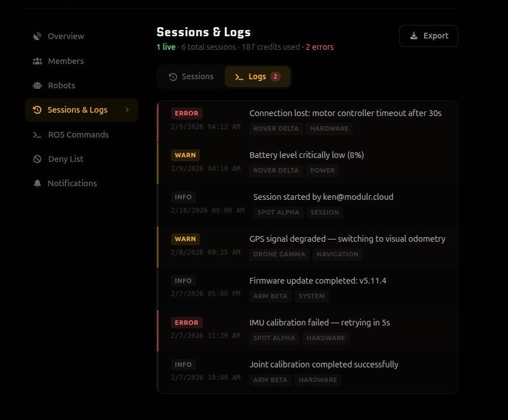The image size is (508, 420).
Task: Click the Overview sidebar icon
Action: pyautogui.click(x=37, y=36)
